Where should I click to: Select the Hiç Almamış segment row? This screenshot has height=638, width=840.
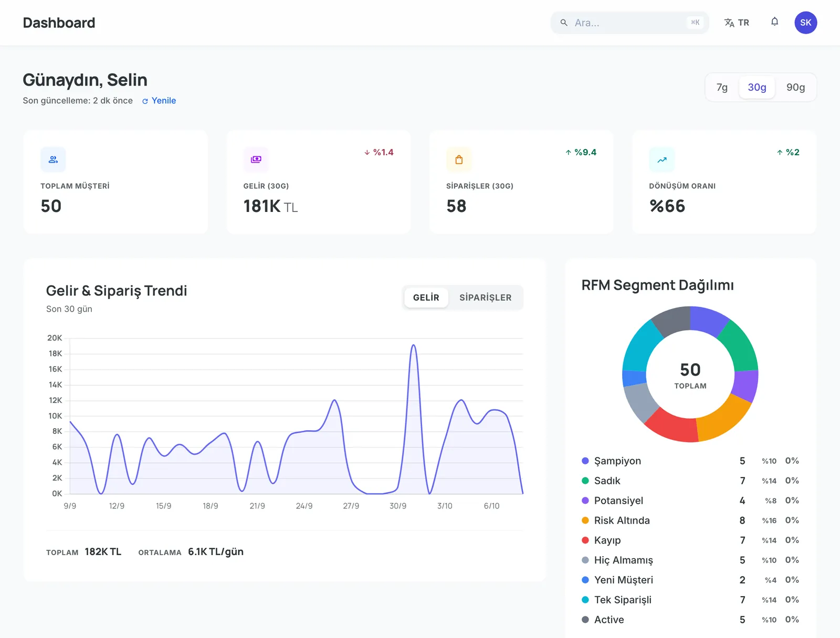(690, 560)
